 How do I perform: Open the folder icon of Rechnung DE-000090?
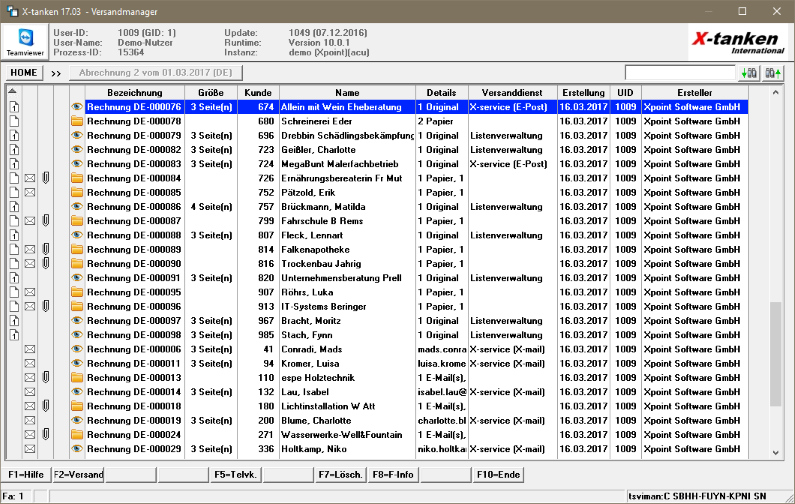tap(77, 264)
